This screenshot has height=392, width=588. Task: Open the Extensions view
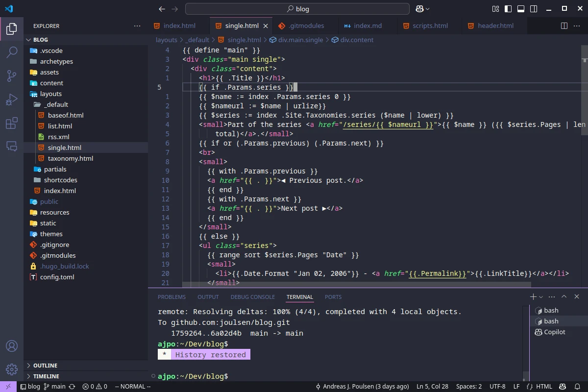pos(12,123)
